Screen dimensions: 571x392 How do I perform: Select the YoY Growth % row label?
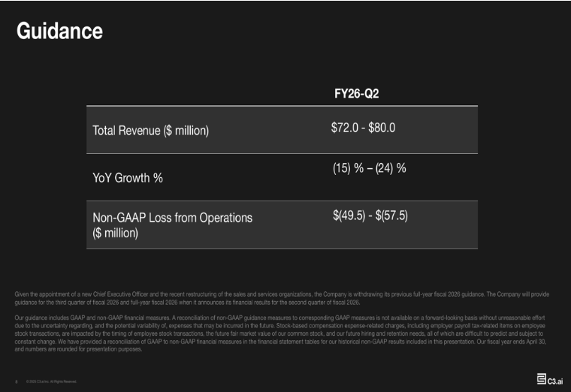pos(128,178)
